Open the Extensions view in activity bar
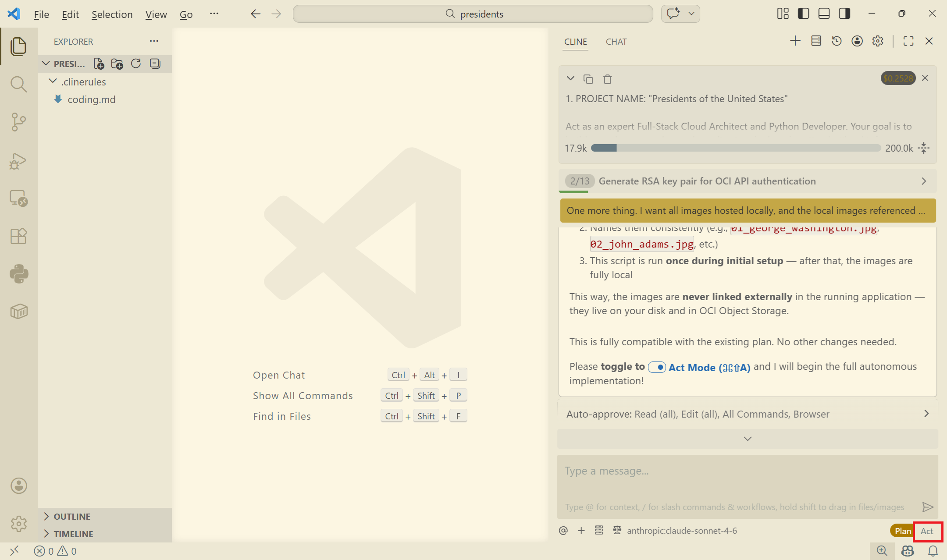The image size is (947, 560). pyautogui.click(x=18, y=236)
